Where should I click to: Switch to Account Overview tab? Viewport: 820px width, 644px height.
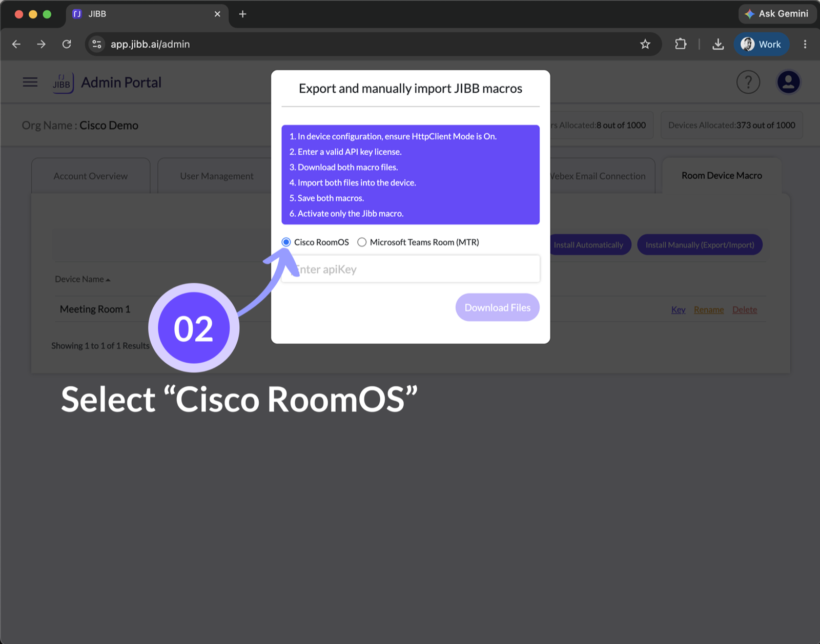91,176
